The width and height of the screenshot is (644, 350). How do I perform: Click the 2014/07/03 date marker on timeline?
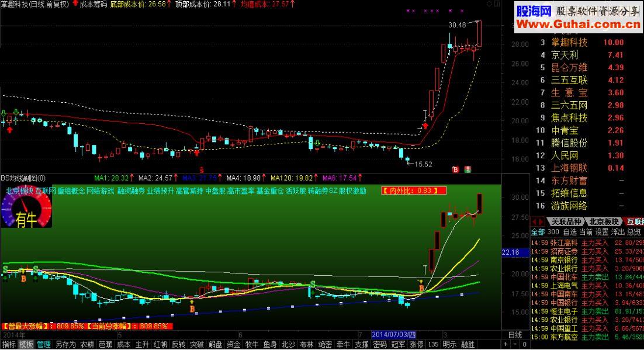tap(394, 334)
